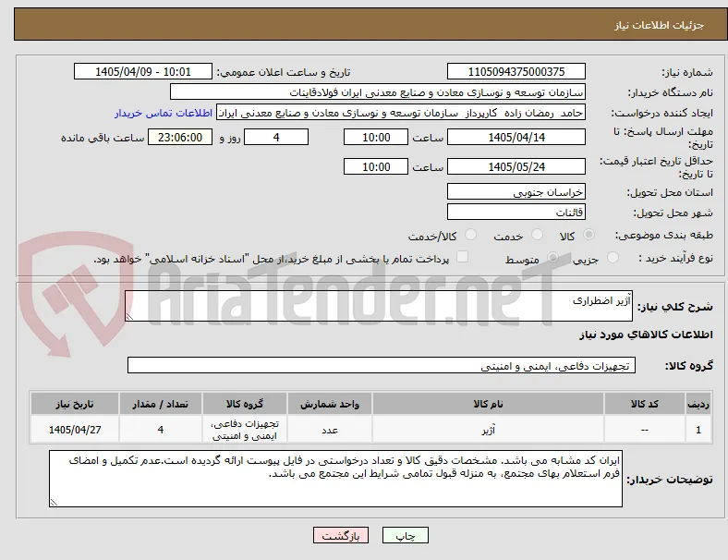This screenshot has width=728, height=560.
Task: Click the شماره نیاز field 1105094375000375
Action: pos(516,71)
